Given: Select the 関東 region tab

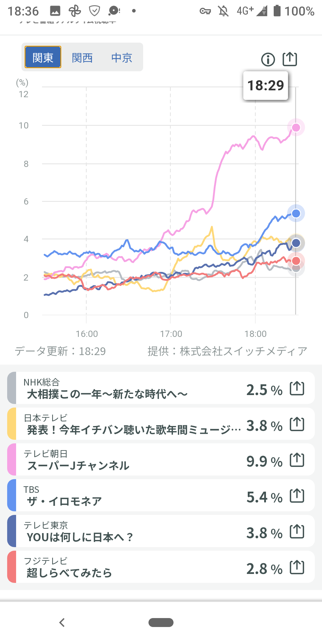Looking at the screenshot, I should tap(43, 57).
